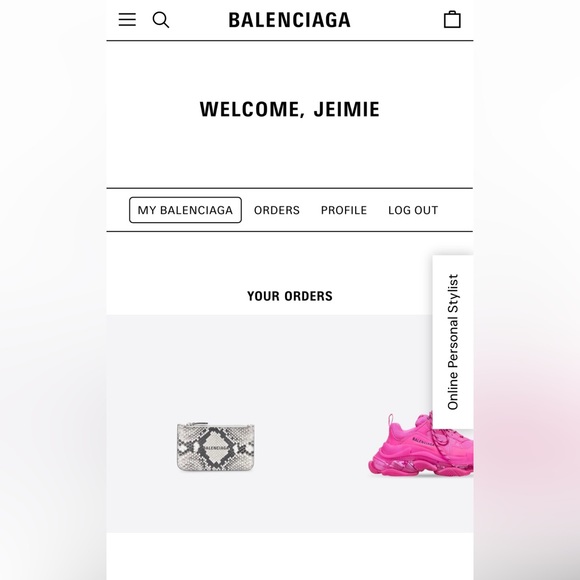Click the LOG OUT link
The height and width of the screenshot is (580, 580).
(413, 210)
